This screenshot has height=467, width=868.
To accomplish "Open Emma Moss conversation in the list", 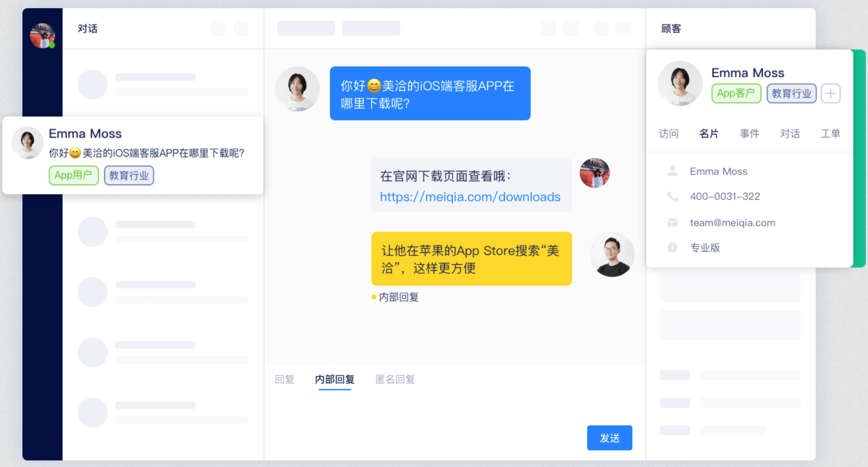I will [x=133, y=155].
